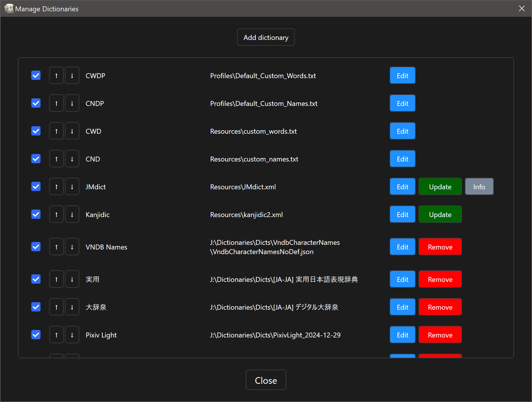Screen dimensions: 532x402
Task: Move Pixiv Light dictionary down
Action: 72,335
